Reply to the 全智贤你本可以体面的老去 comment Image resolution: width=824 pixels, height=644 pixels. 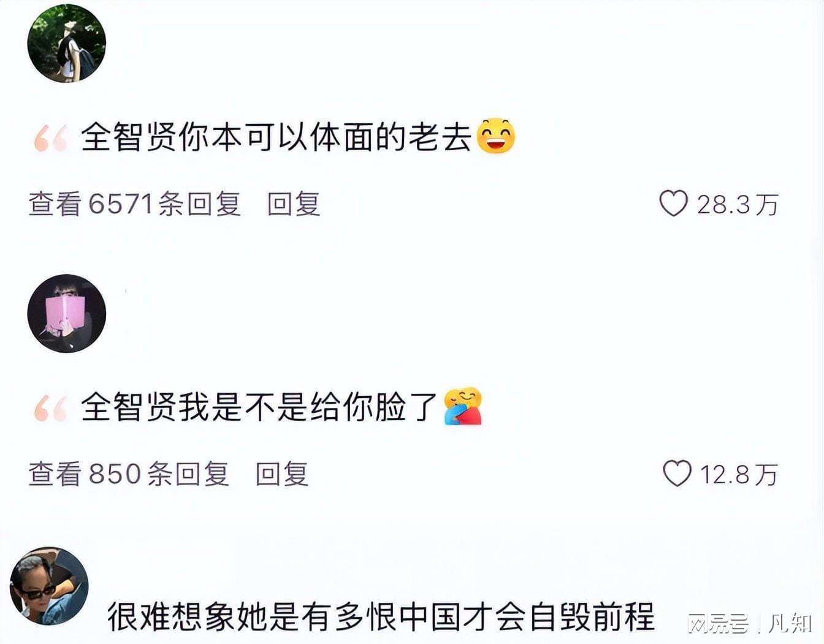(x=294, y=204)
